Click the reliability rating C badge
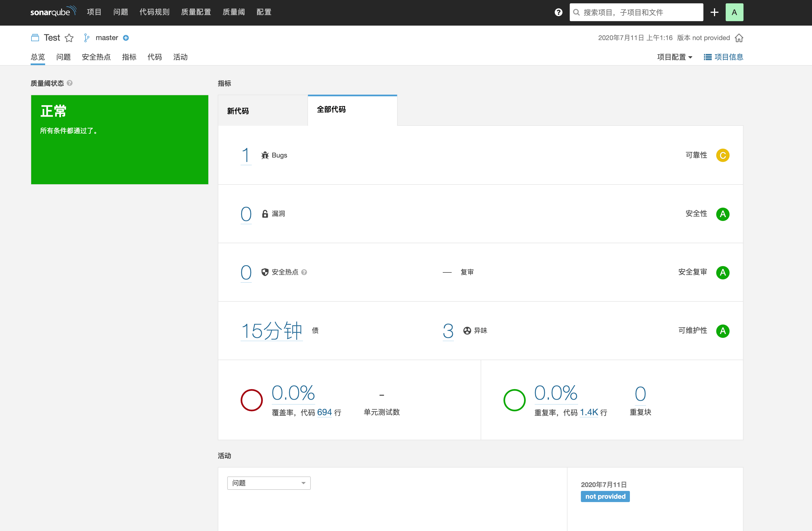 pyautogui.click(x=722, y=156)
